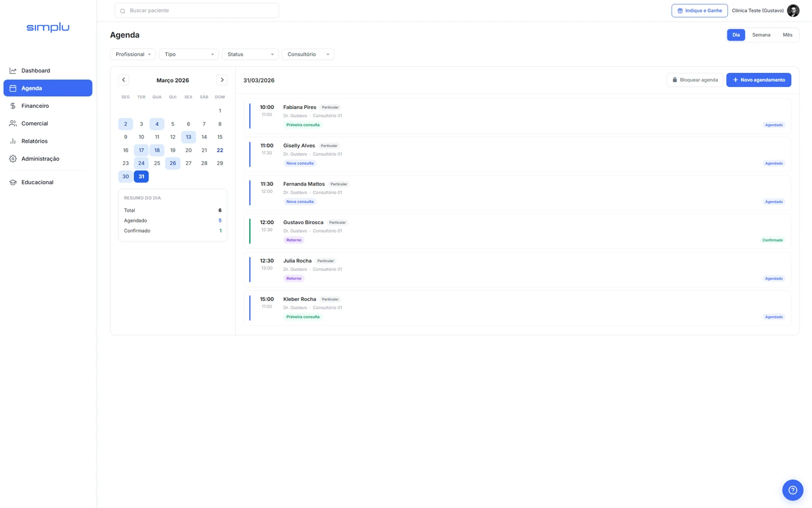
Task: Open the help question mark bubble
Action: [x=792, y=490]
